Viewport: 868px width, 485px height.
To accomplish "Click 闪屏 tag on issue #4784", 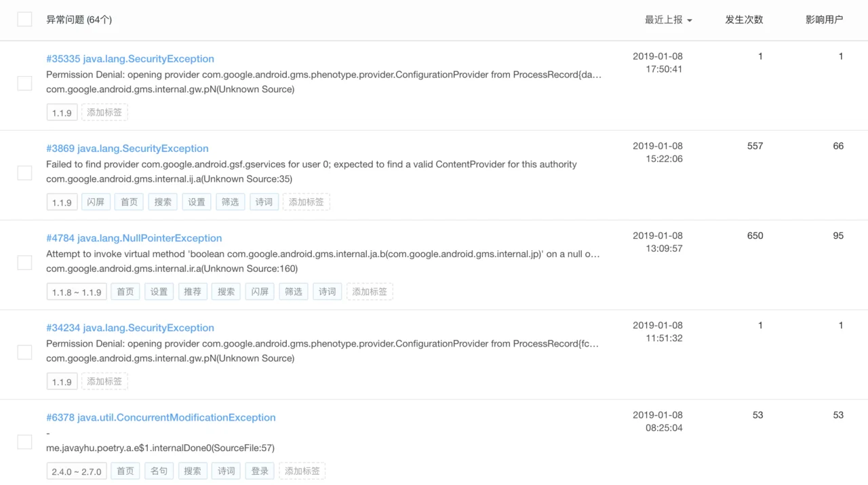I will [260, 292].
